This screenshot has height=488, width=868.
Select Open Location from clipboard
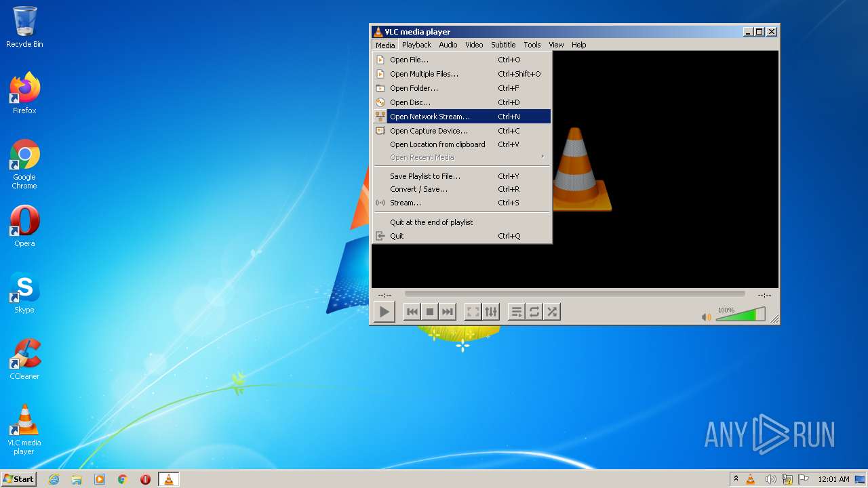[462, 144]
